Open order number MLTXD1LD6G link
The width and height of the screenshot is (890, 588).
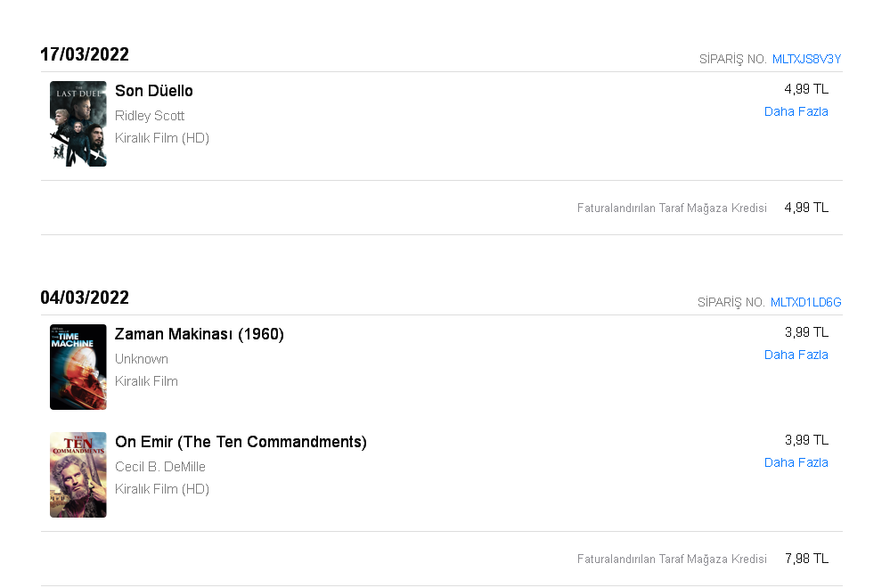coord(805,303)
